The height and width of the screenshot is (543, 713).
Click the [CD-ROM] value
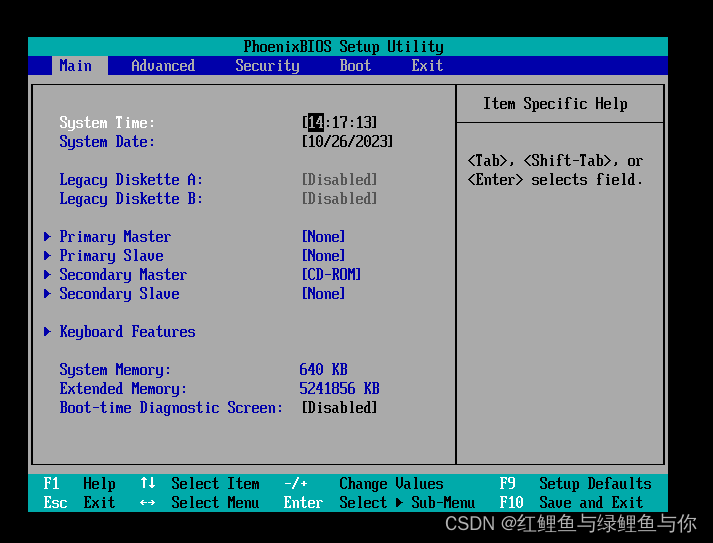(331, 275)
